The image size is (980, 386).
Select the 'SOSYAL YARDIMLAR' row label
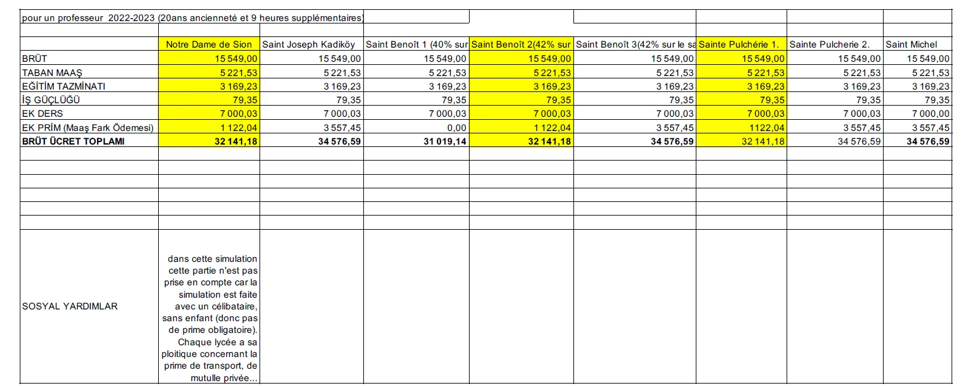90,306
